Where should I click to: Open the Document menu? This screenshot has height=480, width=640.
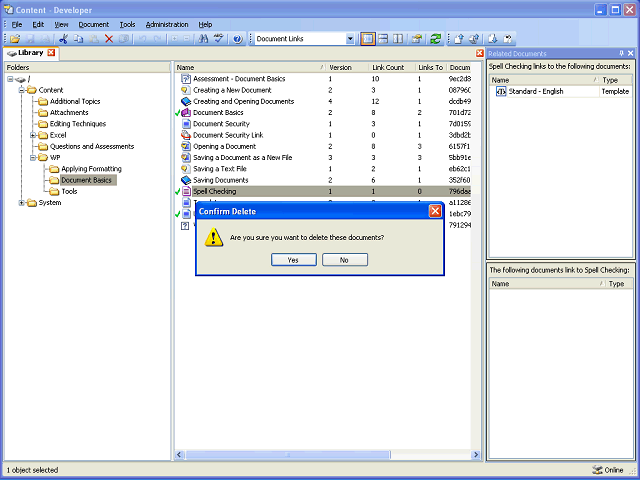pos(93,24)
